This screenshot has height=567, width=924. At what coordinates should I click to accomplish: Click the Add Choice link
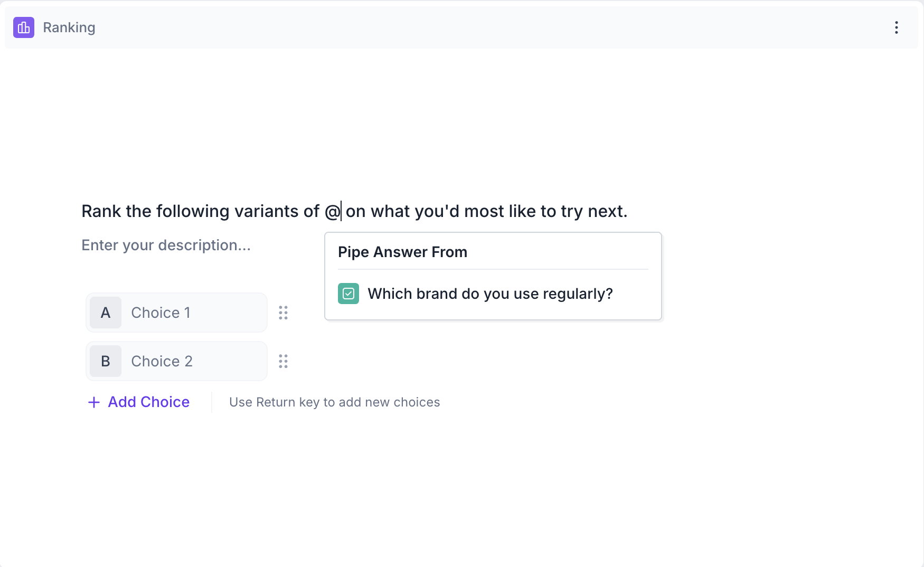(x=148, y=402)
